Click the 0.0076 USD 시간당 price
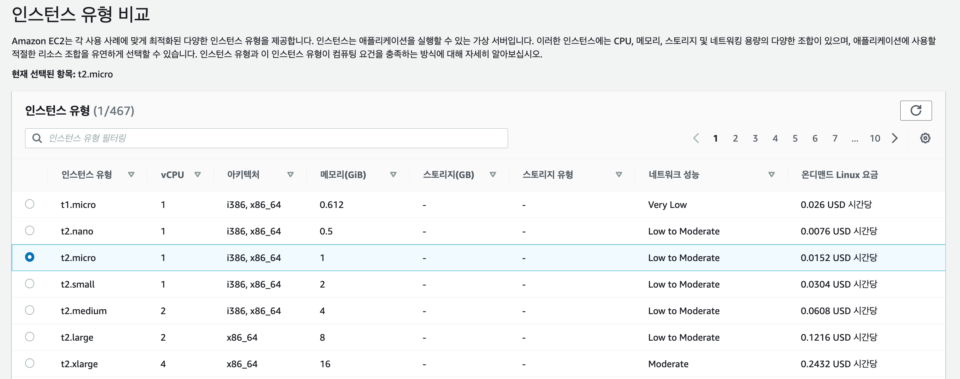 [x=838, y=231]
